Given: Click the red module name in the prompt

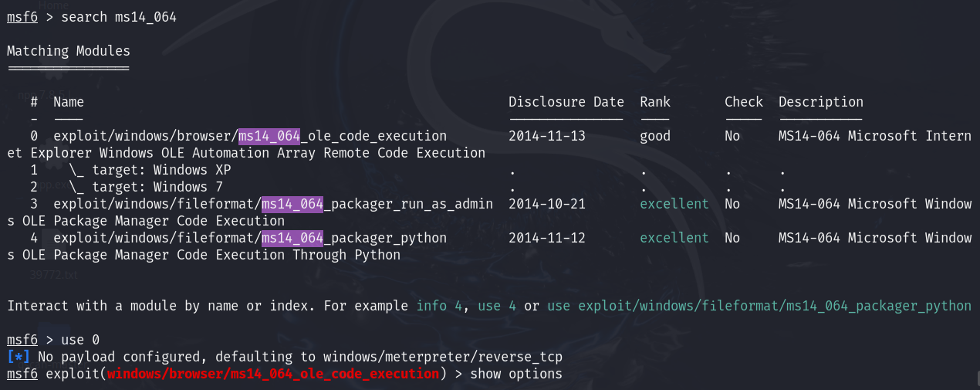Looking at the screenshot, I should 272,374.
